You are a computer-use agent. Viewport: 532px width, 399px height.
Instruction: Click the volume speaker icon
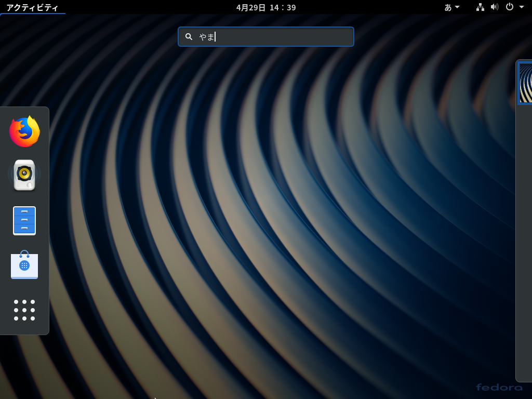pyautogui.click(x=495, y=7)
